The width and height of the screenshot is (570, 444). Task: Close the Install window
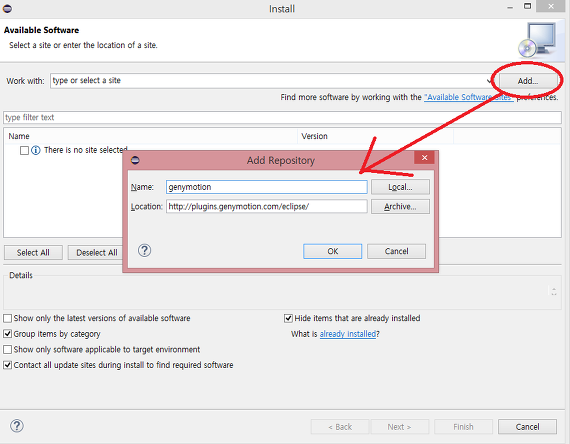click(551, 6)
